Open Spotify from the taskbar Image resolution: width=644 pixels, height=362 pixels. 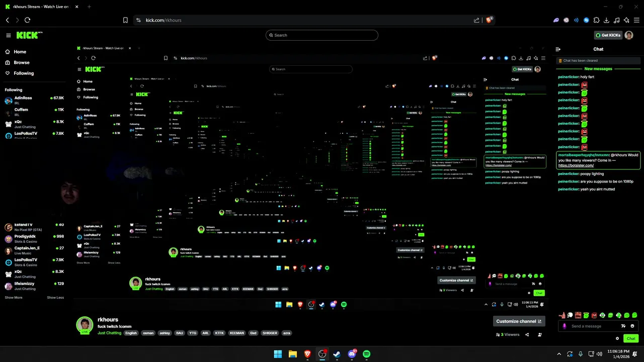(x=366, y=354)
